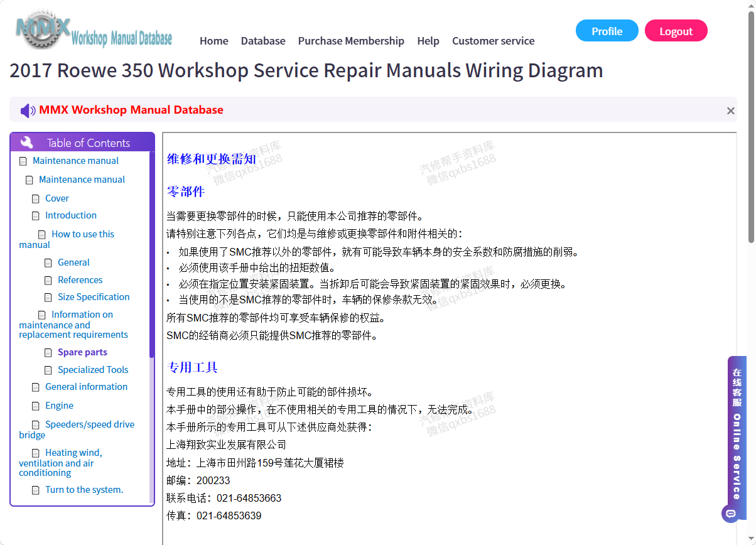Image resolution: width=756 pixels, height=545 pixels.
Task: Open Purchase Membership page
Action: (351, 41)
